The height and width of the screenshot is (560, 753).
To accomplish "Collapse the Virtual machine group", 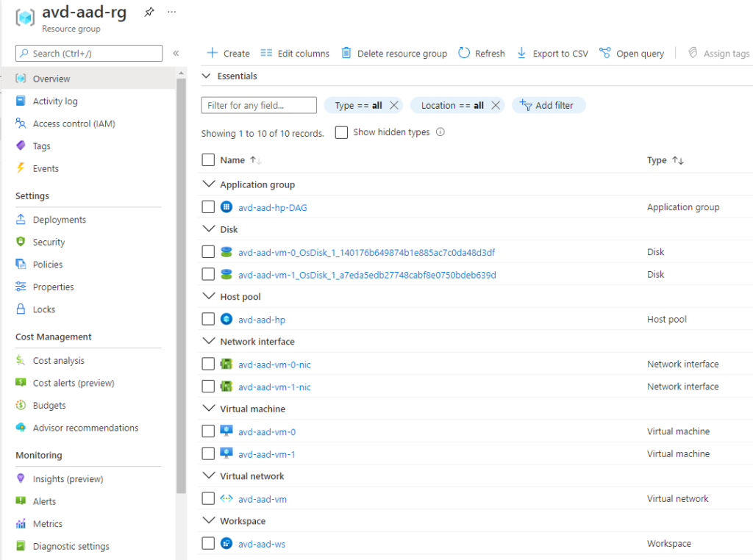I will [208, 409].
